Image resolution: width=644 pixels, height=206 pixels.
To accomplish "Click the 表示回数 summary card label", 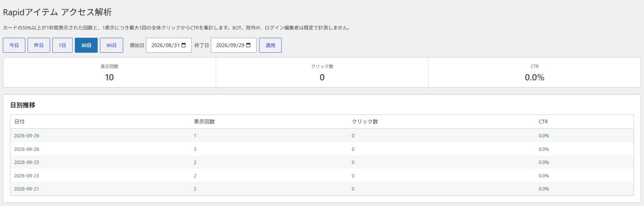I will (110, 66).
